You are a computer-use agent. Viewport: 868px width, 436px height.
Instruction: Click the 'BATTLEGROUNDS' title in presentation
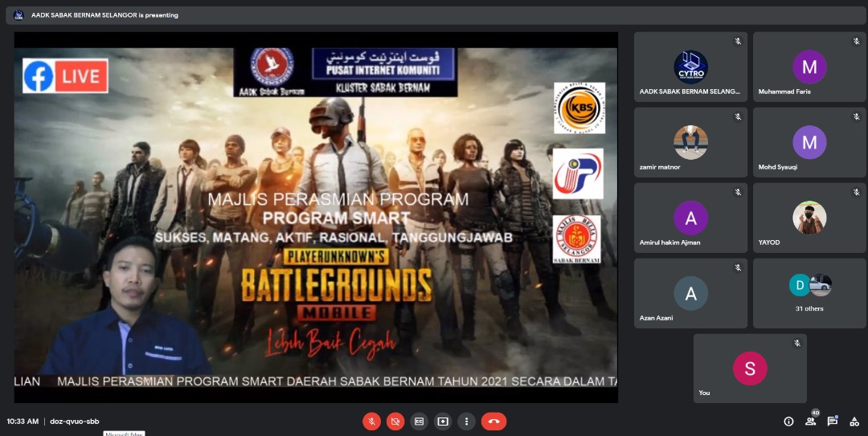click(337, 285)
